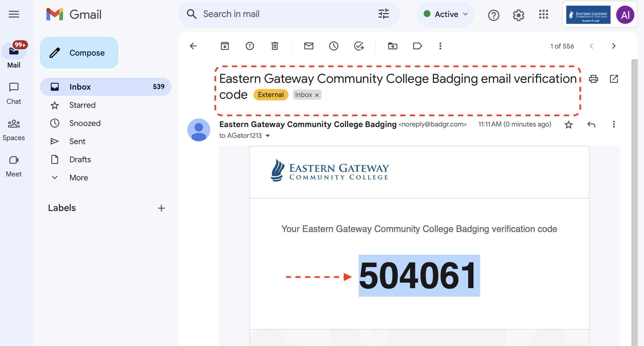The height and width of the screenshot is (346, 644).
Task: Remove the Inbox label chip
Action: point(317,95)
